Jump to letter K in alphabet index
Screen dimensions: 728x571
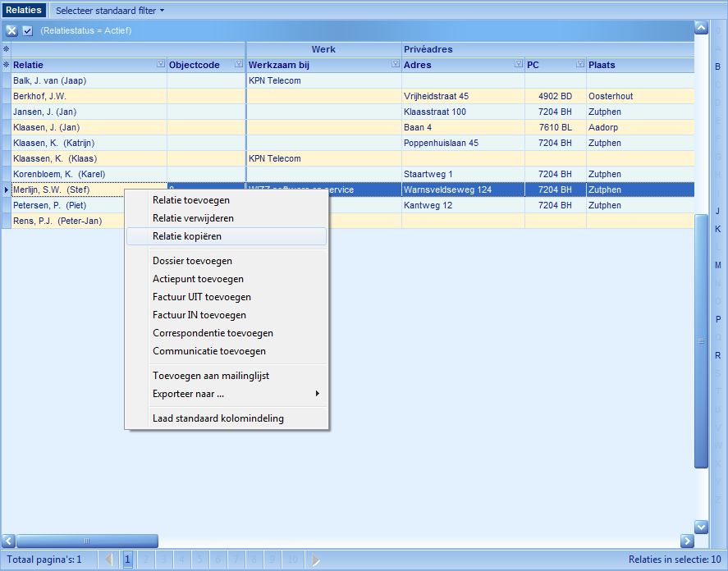pos(718,229)
